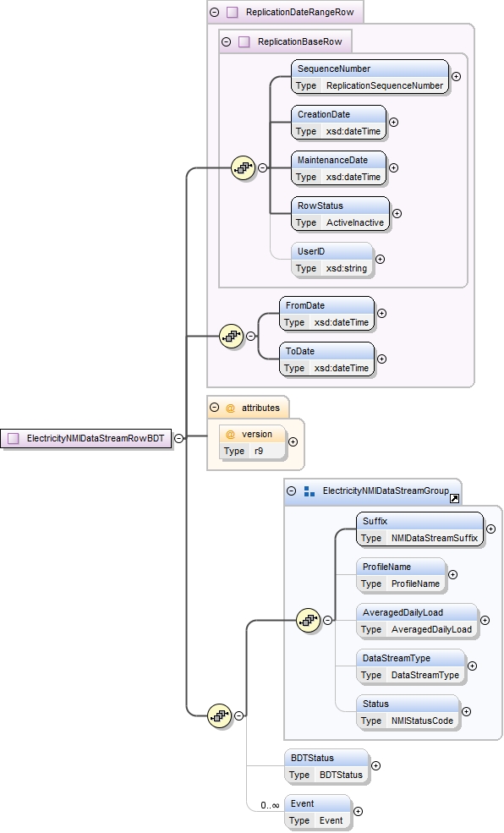The height and width of the screenshot is (833, 504).
Task: Select the version attribute box
Action: tap(253, 442)
